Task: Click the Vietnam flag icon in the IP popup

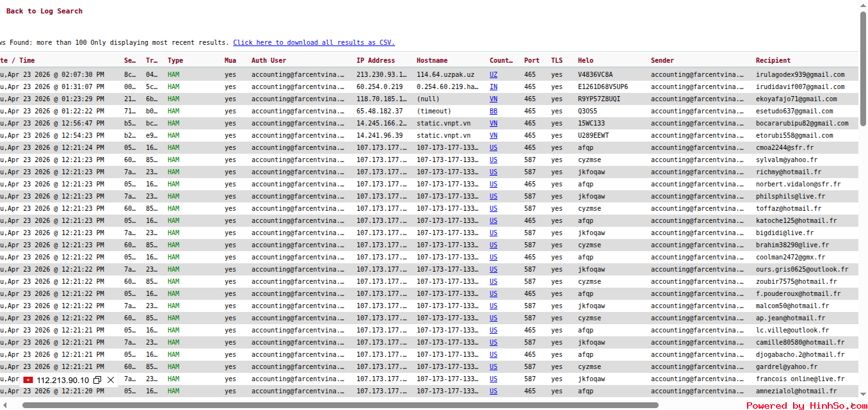Action: click(x=28, y=379)
